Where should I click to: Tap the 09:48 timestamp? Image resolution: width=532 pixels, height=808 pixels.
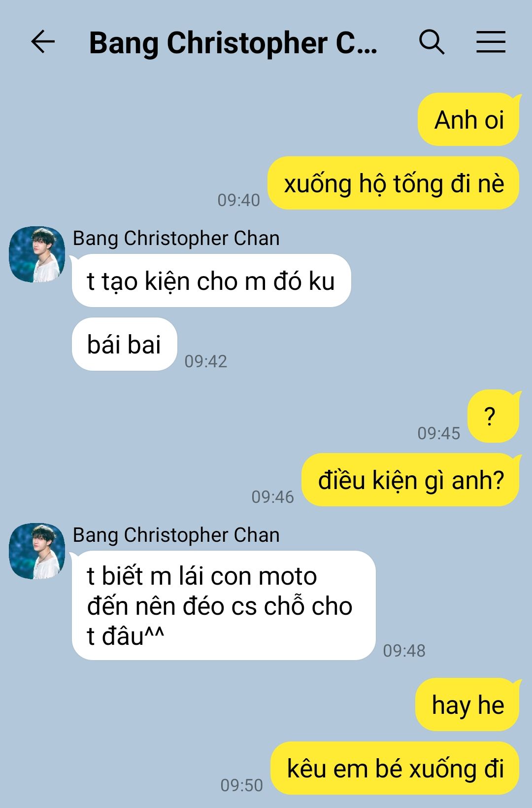pyautogui.click(x=404, y=651)
